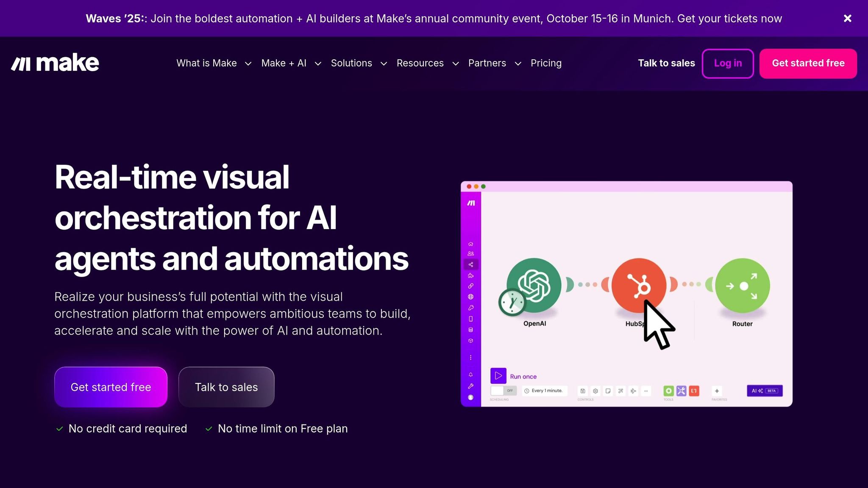Close the Waves '25 announcement banner
The height and width of the screenshot is (488, 868).
point(847,18)
